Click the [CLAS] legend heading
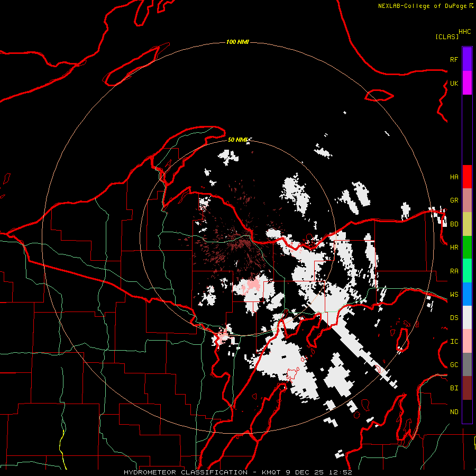 pos(447,36)
